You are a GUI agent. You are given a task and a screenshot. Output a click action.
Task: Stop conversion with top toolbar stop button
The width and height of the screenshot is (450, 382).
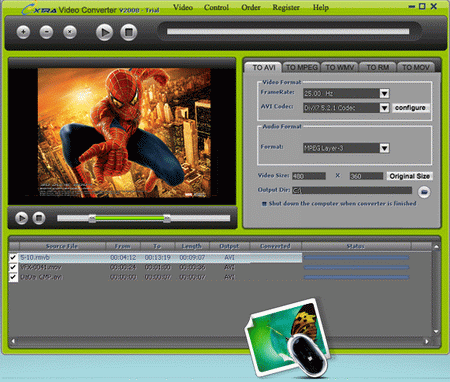[129, 32]
